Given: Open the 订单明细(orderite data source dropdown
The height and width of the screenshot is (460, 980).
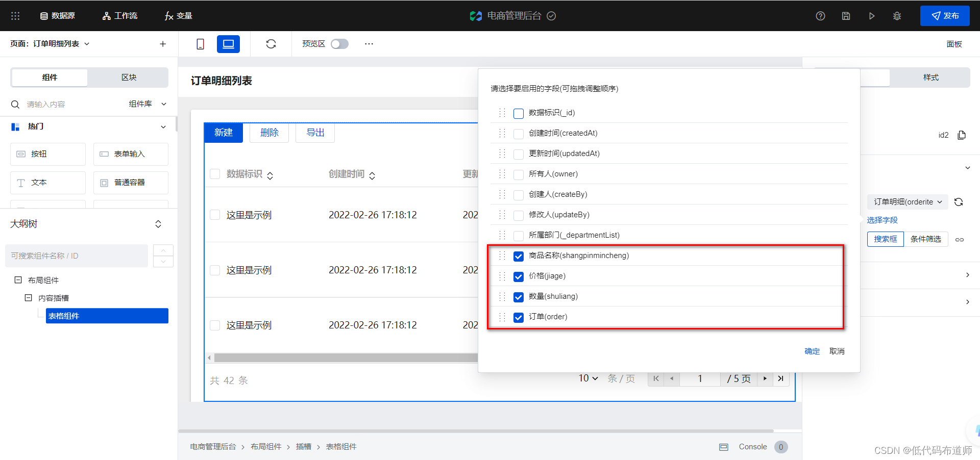Looking at the screenshot, I should (908, 202).
